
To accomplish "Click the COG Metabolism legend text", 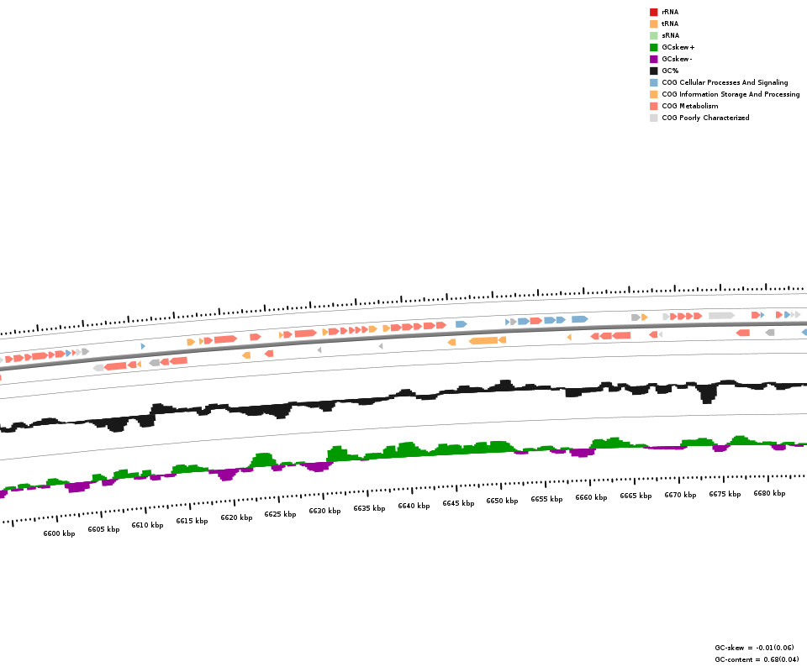I will click(689, 106).
